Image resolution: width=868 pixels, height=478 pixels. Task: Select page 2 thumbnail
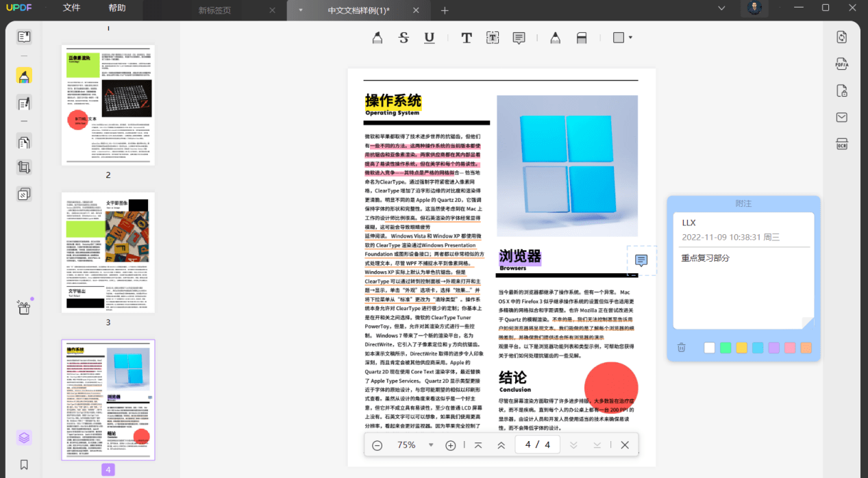(x=108, y=105)
